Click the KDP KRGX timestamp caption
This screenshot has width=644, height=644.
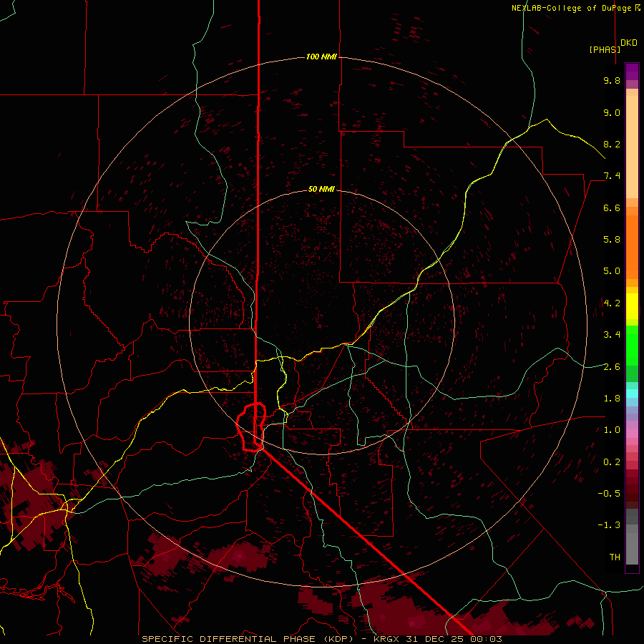pyautogui.click(x=322, y=639)
